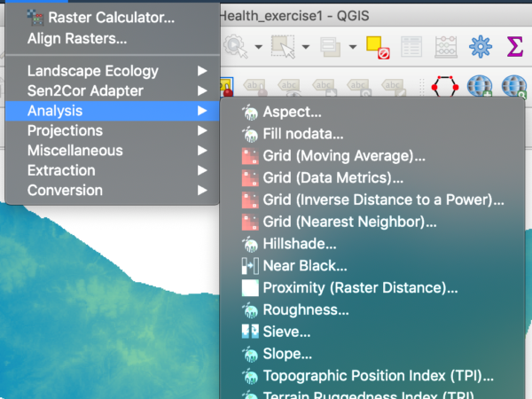Screen dimensions: 532x399
Task: Click the red hexagon node tool icon
Action: (x=445, y=87)
